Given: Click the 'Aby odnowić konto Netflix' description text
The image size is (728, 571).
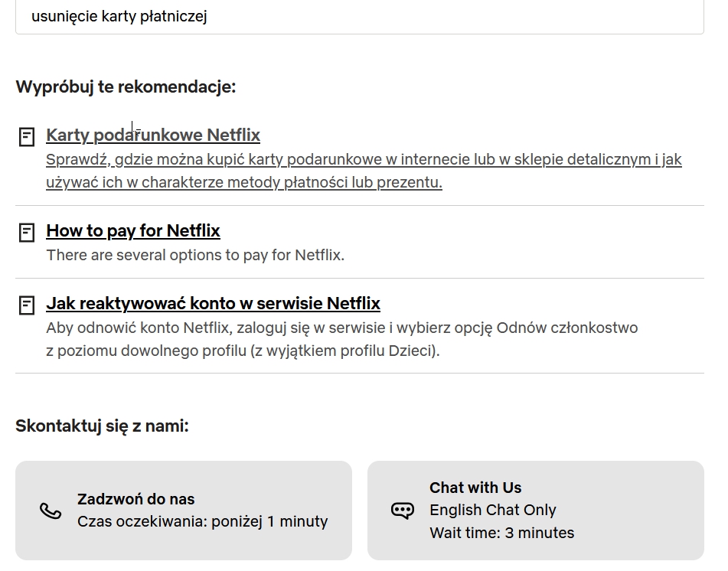Looking at the screenshot, I should (341, 328).
